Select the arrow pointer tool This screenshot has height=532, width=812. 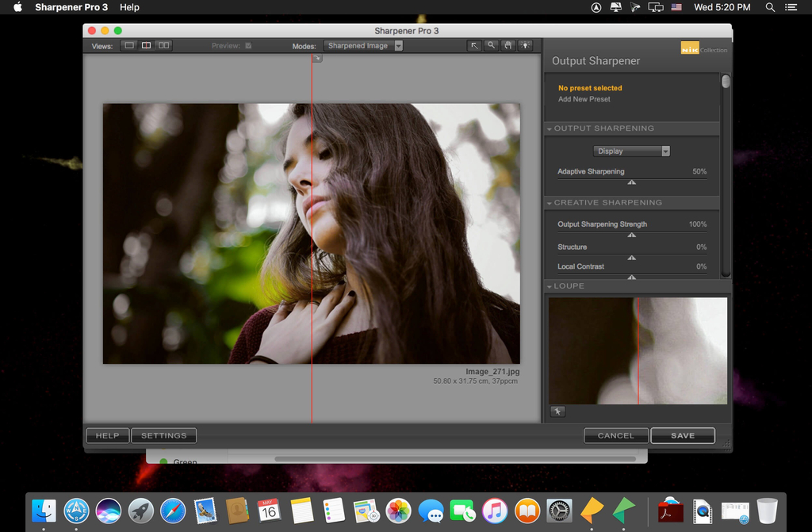(475, 46)
